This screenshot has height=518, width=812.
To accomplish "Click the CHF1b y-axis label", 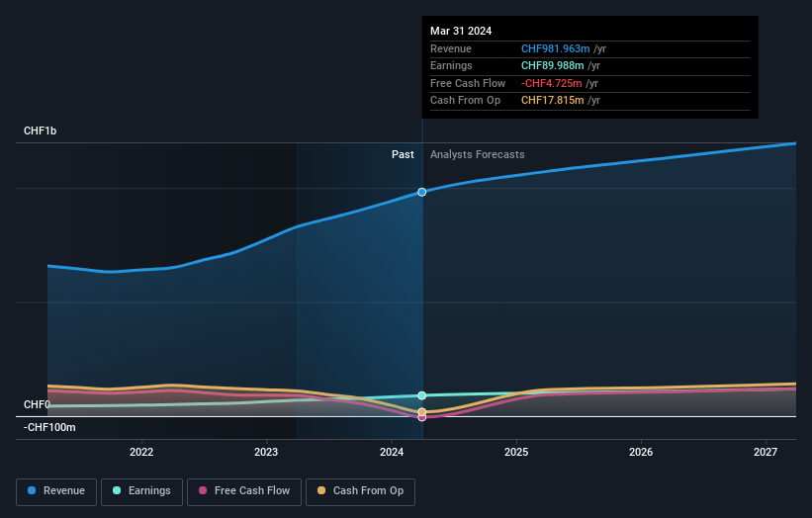I will click(x=40, y=130).
